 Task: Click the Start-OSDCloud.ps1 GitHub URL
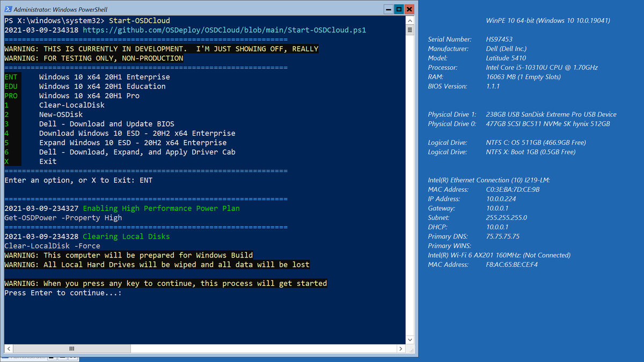coord(224,30)
